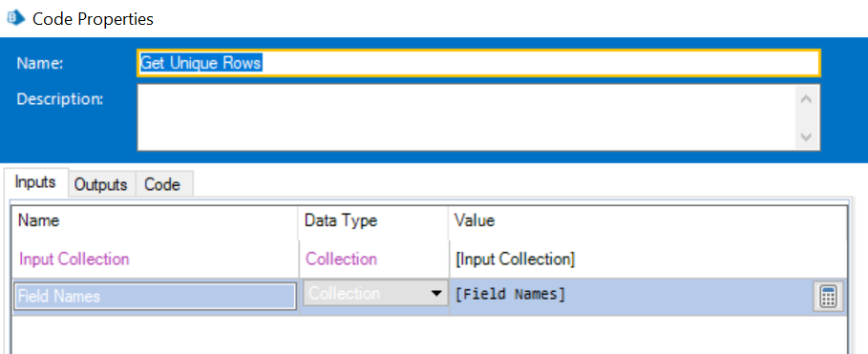This screenshot has width=868, height=354.
Task: Click the Blue Prism icon in title bar
Action: coord(15,18)
